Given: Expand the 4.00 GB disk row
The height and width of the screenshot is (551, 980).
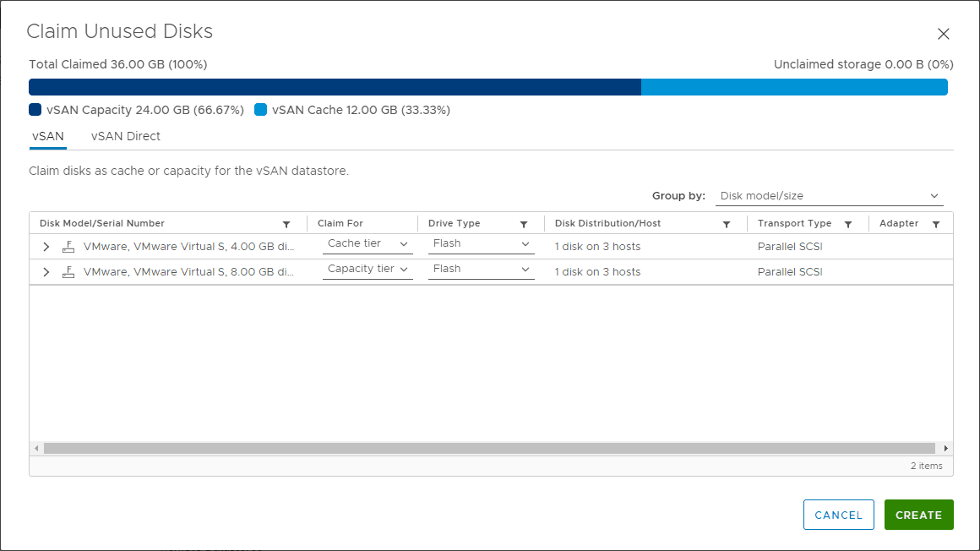Looking at the screenshot, I should point(45,246).
